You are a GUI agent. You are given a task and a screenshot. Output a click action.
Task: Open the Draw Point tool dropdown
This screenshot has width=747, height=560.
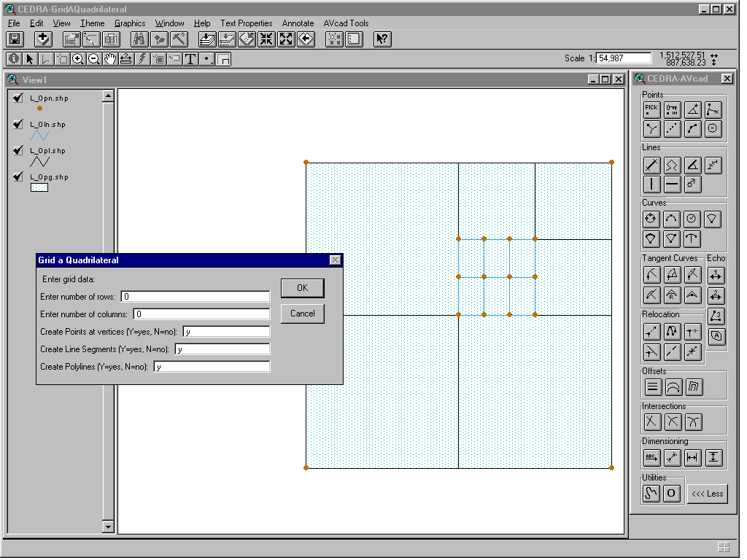(x=206, y=58)
